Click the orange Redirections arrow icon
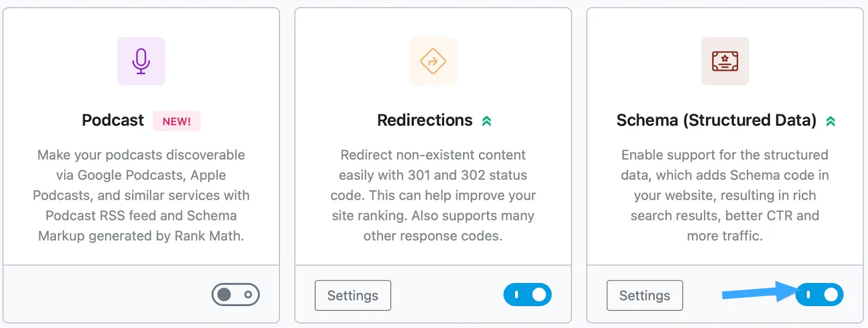This screenshot has width=868, height=328. [433, 61]
